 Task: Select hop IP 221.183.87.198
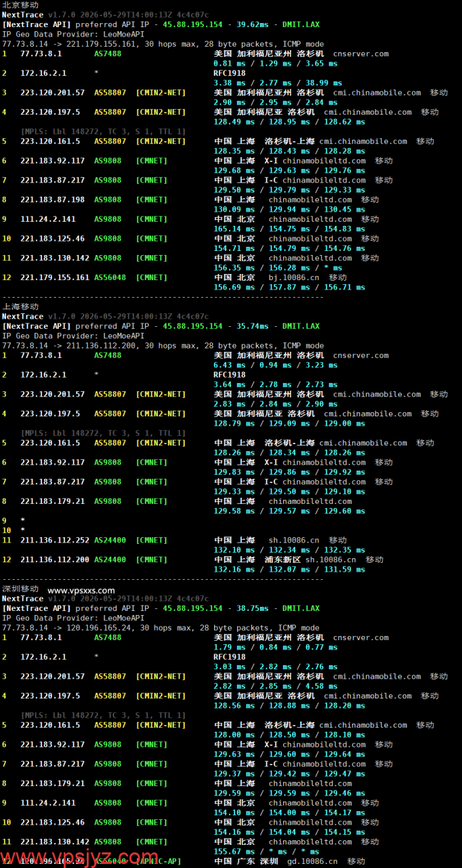[x=53, y=200]
